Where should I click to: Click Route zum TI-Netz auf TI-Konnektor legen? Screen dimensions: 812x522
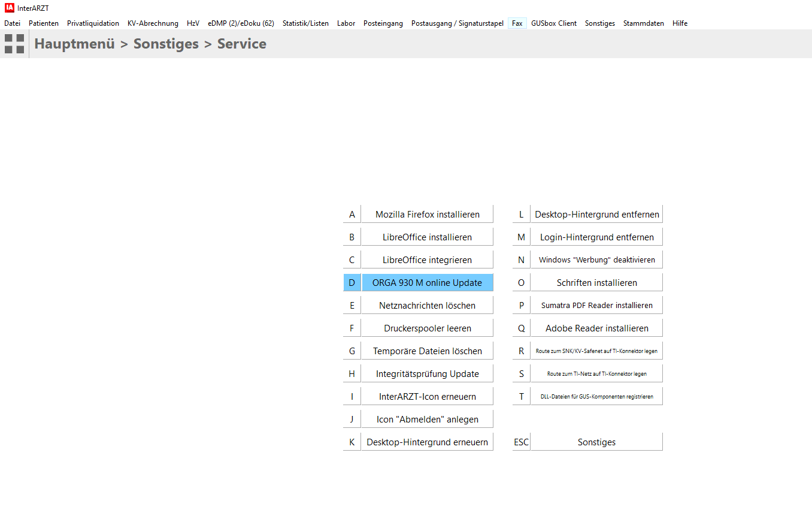pyautogui.click(x=597, y=373)
